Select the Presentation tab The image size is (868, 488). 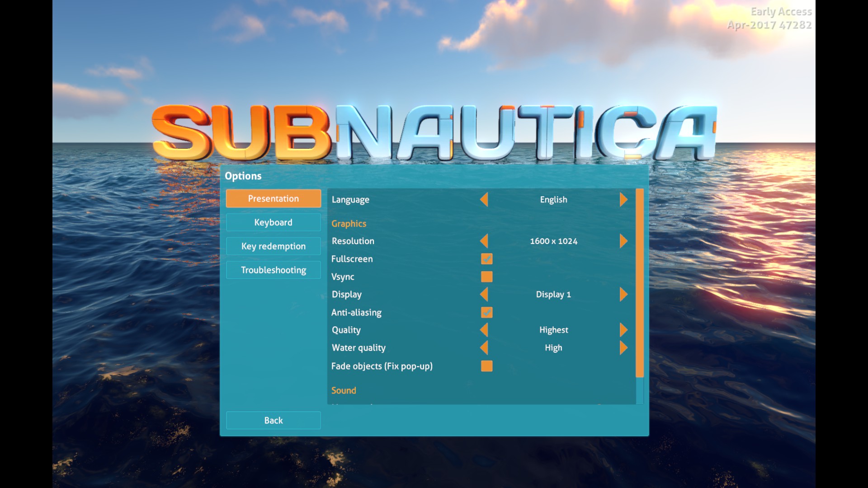[x=273, y=198]
